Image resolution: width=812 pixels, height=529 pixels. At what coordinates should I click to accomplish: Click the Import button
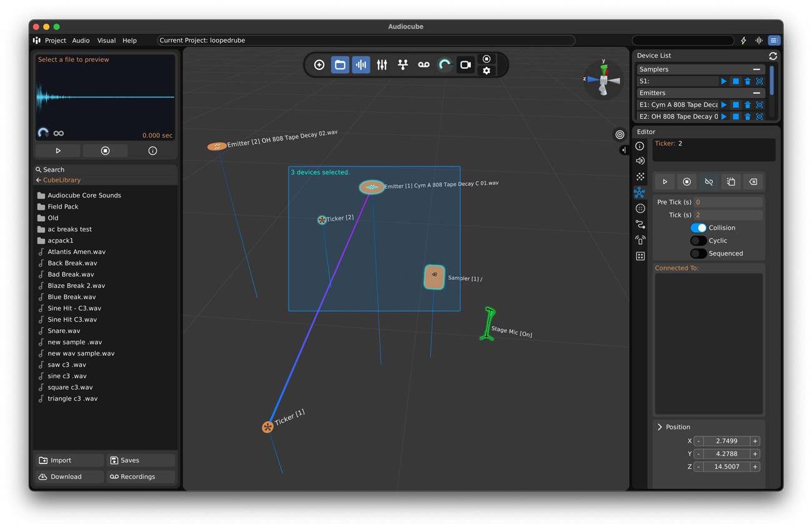pyautogui.click(x=69, y=460)
